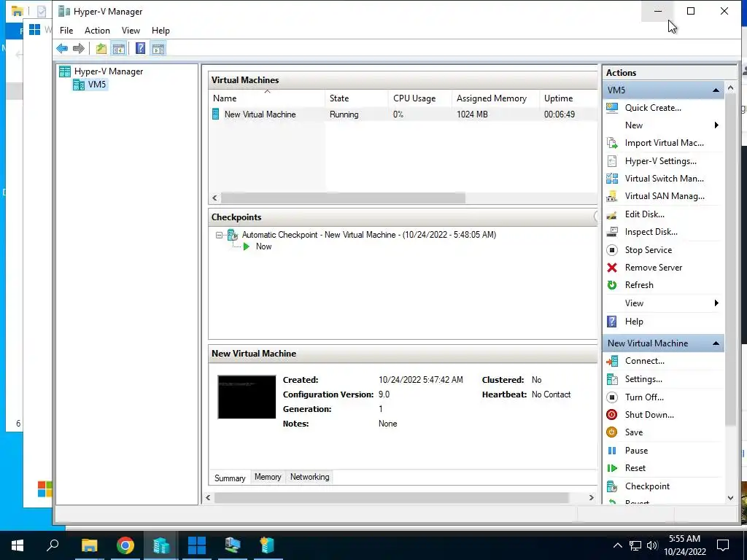Open Google Chrome from the taskbar

[125, 545]
